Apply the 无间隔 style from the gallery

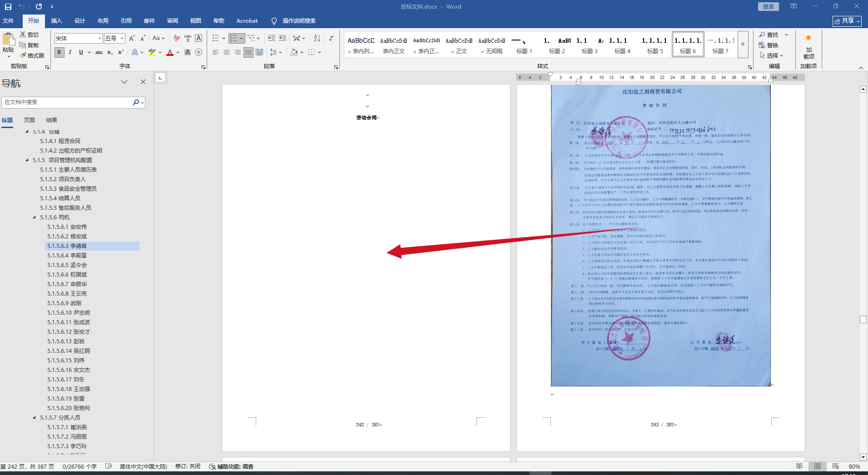point(491,45)
